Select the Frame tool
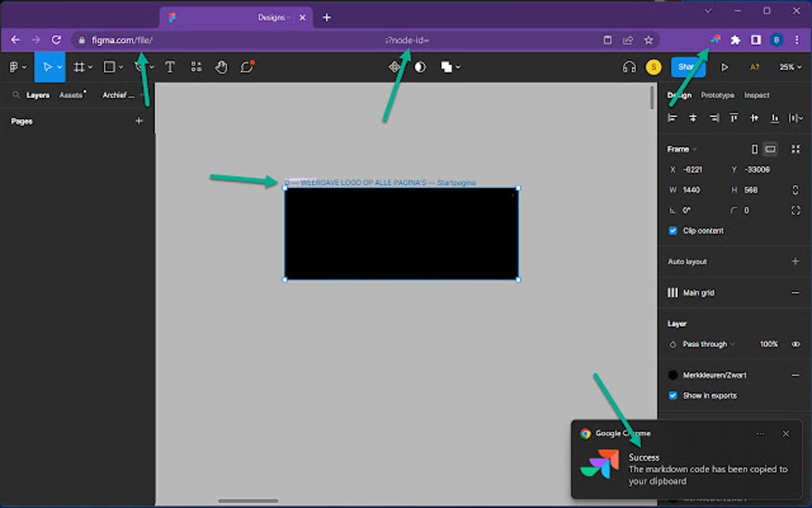Viewport: 812px width, 508px height. pos(80,67)
